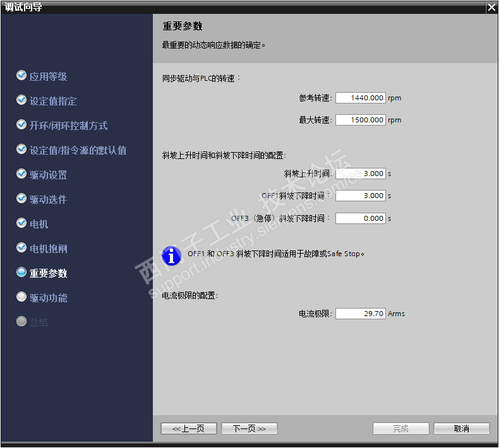Jump to the 驱动设置 step

(x=48, y=175)
